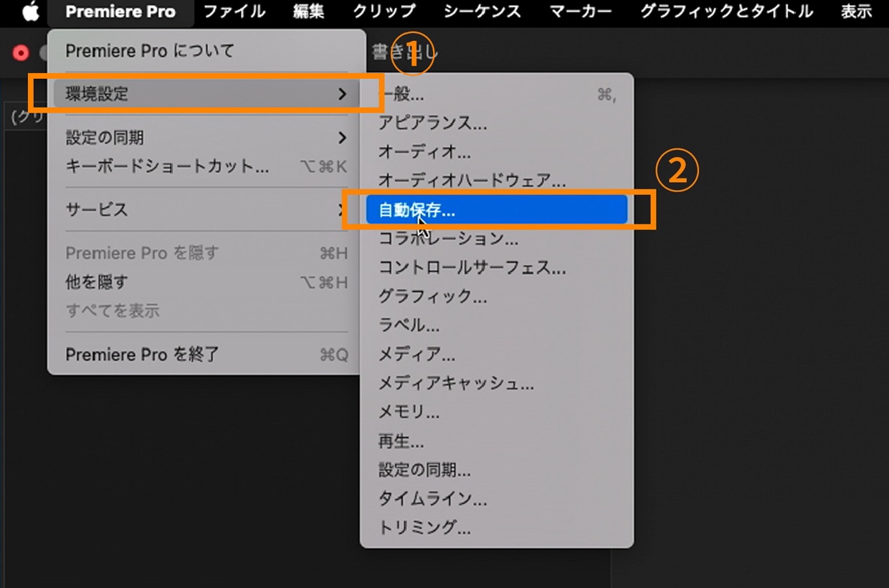Choose キーボードショートカット... menu item
Image resolution: width=889 pixels, height=588 pixels.
[x=206, y=166]
